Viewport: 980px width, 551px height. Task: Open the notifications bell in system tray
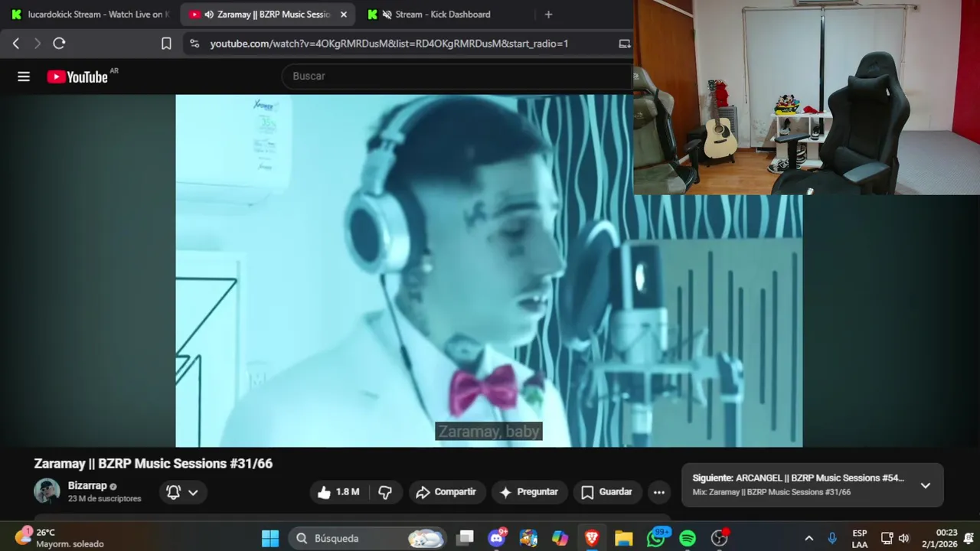[969, 539]
